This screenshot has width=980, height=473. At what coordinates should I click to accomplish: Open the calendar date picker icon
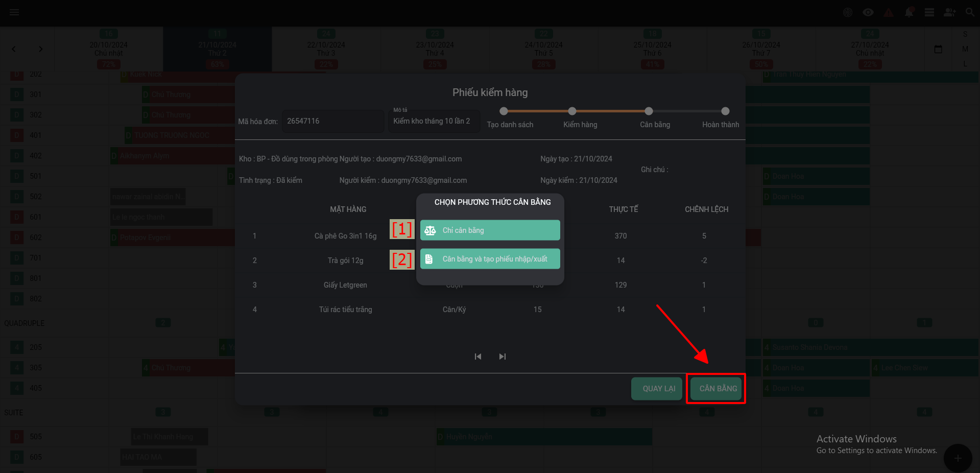[x=938, y=49]
